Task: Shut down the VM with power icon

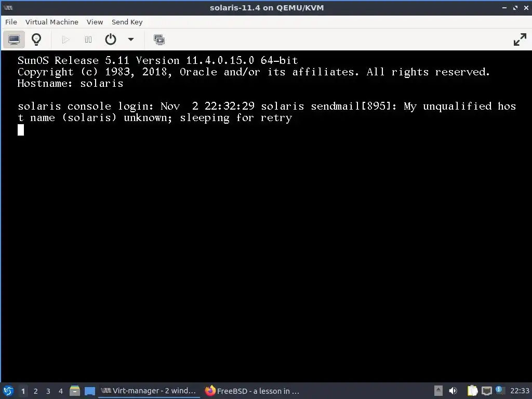Action: 111,39
